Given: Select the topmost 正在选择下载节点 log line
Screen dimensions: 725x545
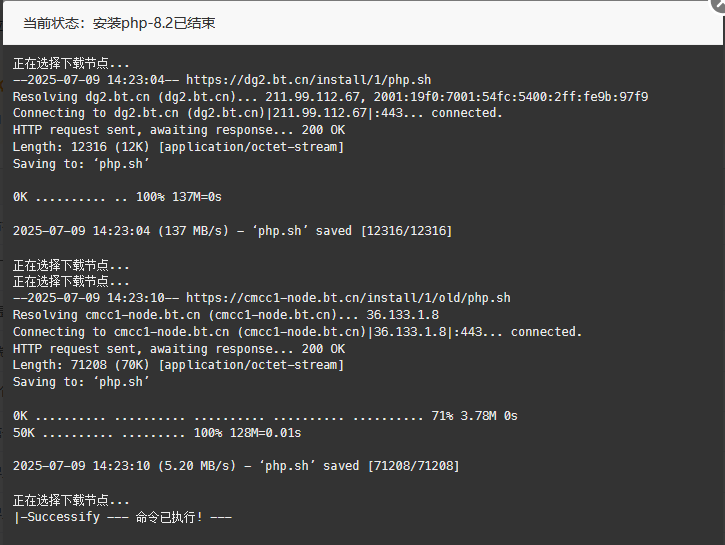Looking at the screenshot, I should pyautogui.click(x=71, y=63).
